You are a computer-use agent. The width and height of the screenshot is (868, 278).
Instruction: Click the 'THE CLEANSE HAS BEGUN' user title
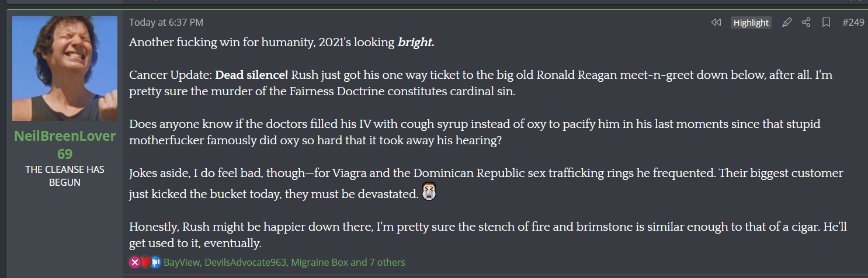point(65,176)
